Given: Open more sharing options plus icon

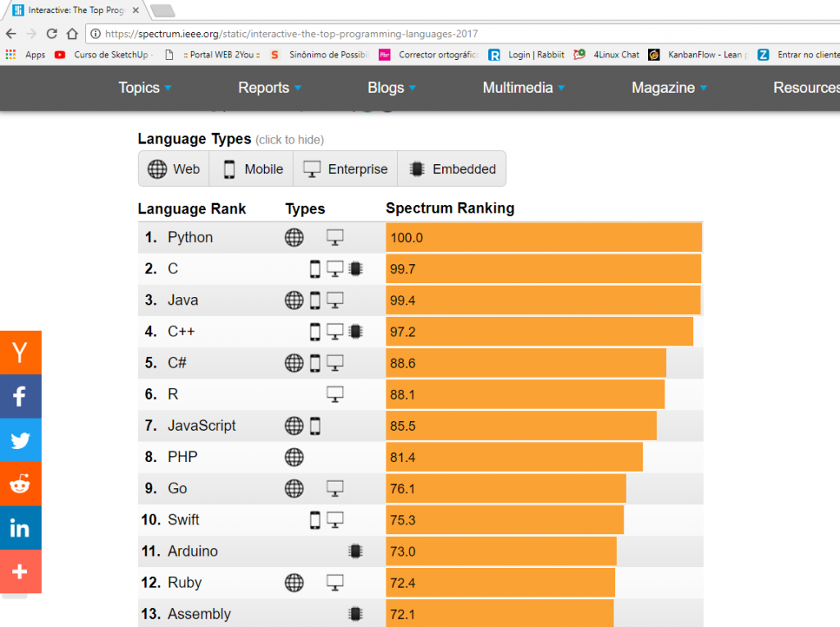Looking at the screenshot, I should [x=21, y=572].
